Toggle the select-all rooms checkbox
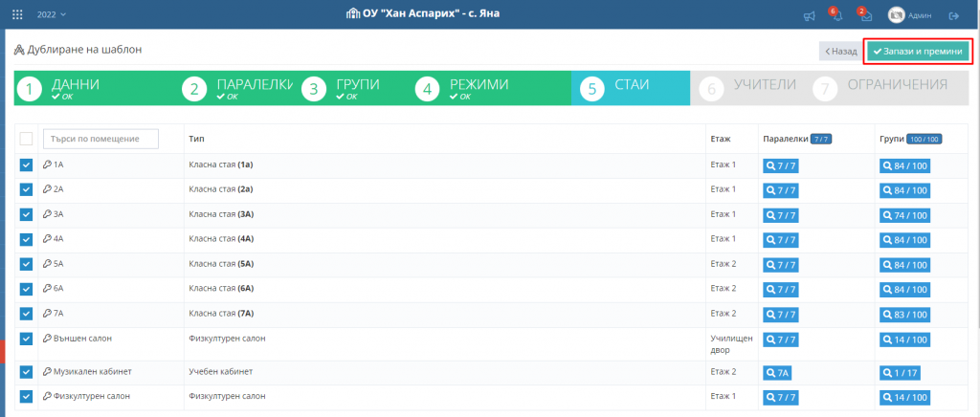This screenshot has width=980, height=417. click(x=26, y=139)
